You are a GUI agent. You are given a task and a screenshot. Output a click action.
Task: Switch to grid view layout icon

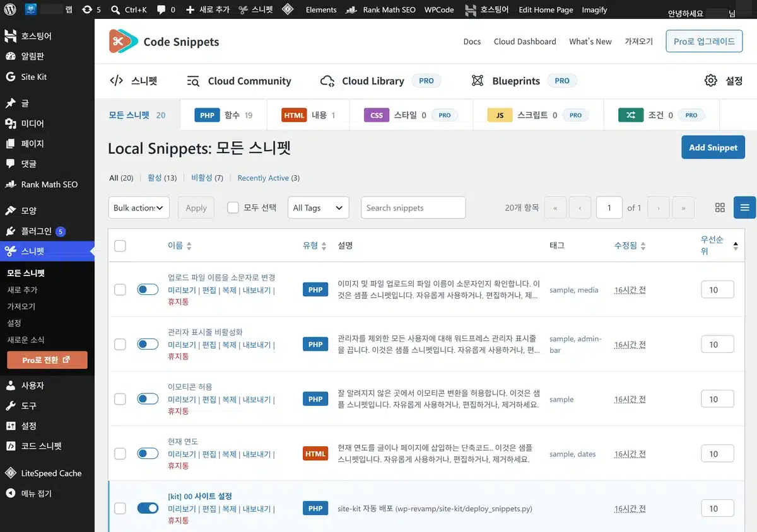[x=720, y=208]
